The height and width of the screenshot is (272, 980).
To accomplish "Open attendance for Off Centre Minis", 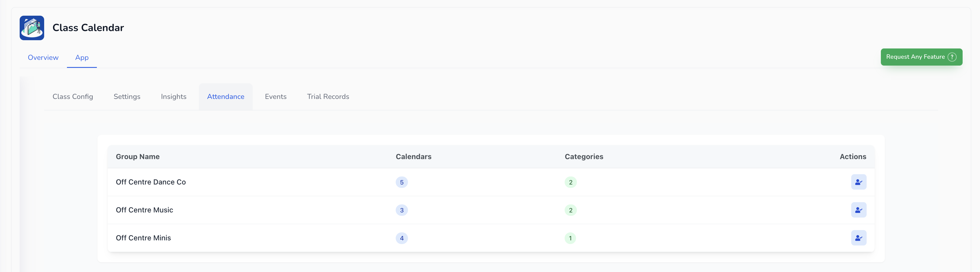I will point(858,238).
